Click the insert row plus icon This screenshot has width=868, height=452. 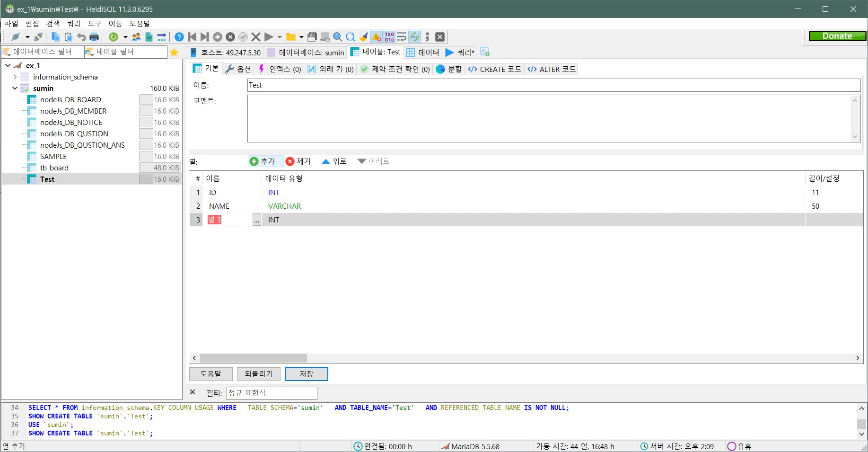coord(218,37)
